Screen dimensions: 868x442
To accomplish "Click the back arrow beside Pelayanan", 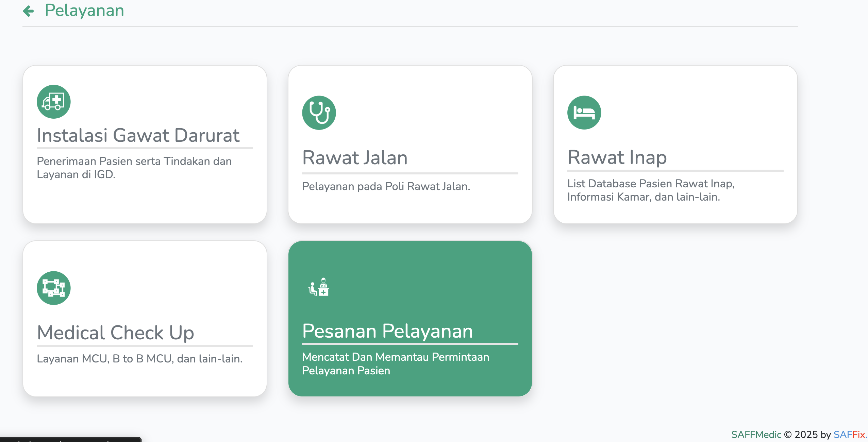I will [x=29, y=11].
